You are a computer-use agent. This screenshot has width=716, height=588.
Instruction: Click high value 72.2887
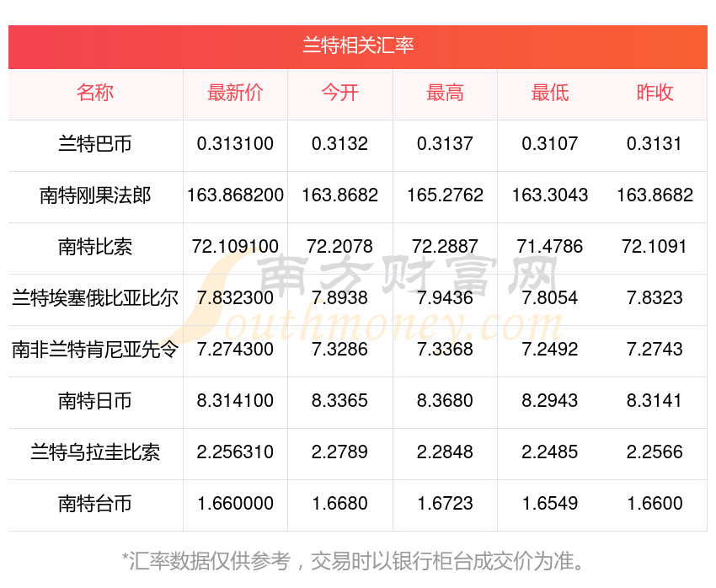coord(445,247)
